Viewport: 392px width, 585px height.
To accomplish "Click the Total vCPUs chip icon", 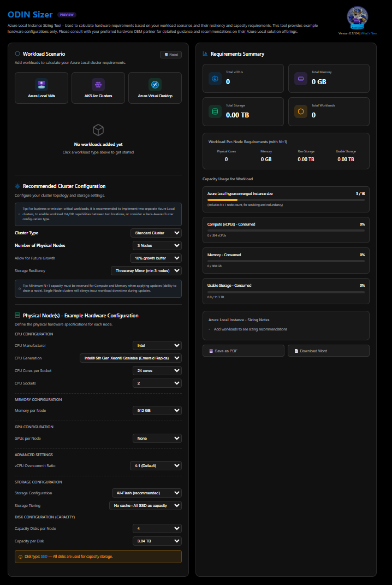I will (x=215, y=79).
